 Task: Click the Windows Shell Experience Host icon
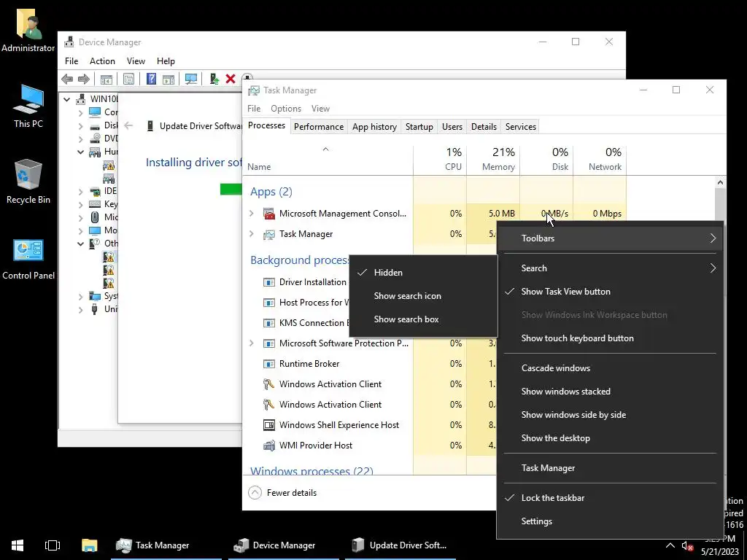click(269, 425)
